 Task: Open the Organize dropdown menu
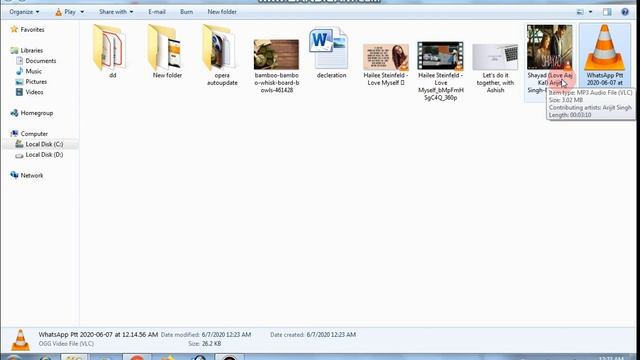[24, 12]
